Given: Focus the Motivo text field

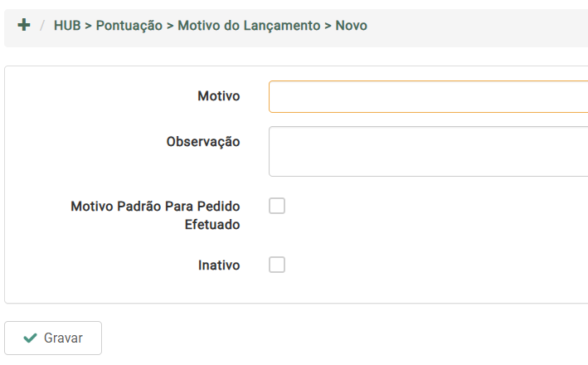Looking at the screenshot, I should coord(427,96).
